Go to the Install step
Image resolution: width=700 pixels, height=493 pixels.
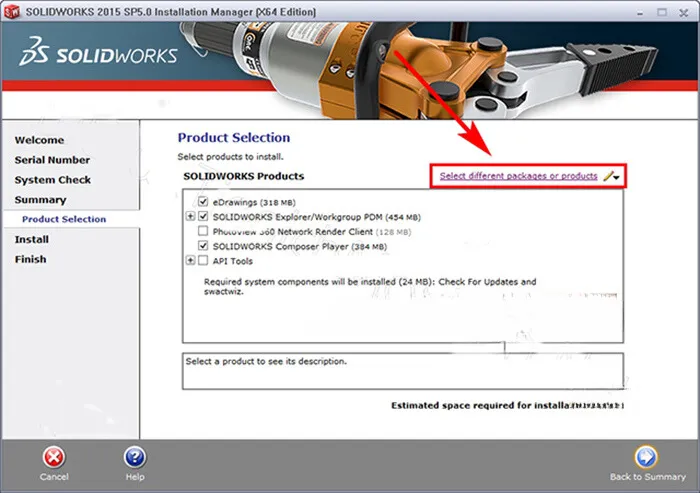[x=32, y=239]
